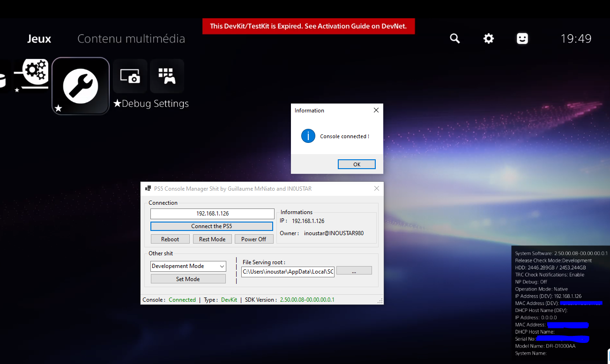Click the Model Name DFI-D1000AA line

[x=545, y=346]
